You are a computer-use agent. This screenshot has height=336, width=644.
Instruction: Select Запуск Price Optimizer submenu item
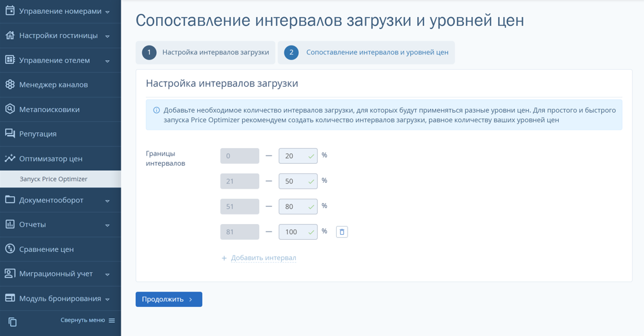61,179
